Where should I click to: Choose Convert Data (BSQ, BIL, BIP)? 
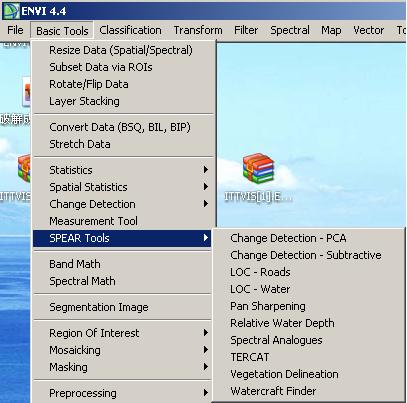tap(122, 127)
